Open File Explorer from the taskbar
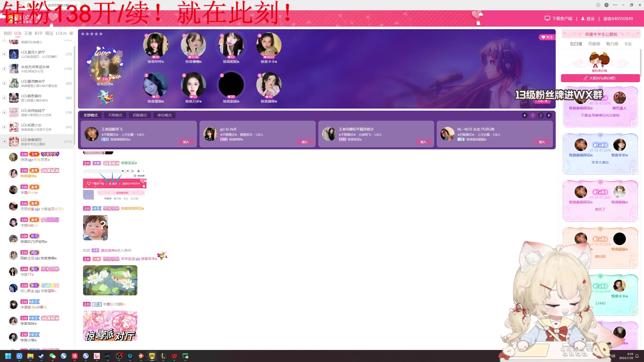 pyautogui.click(x=30, y=356)
